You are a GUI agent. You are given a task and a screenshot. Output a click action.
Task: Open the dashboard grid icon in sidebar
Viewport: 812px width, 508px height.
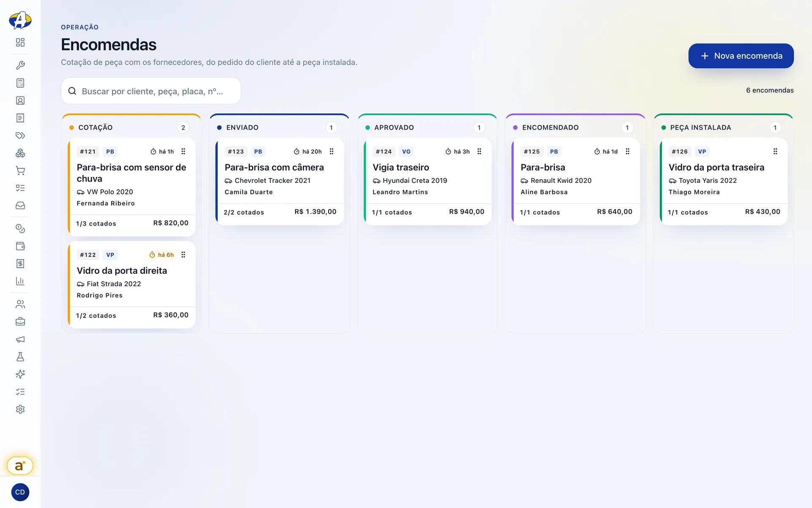click(x=20, y=42)
